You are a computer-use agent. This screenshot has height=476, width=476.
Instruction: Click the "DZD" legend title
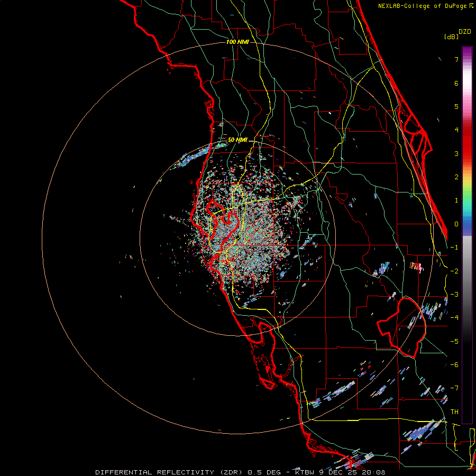click(x=465, y=32)
